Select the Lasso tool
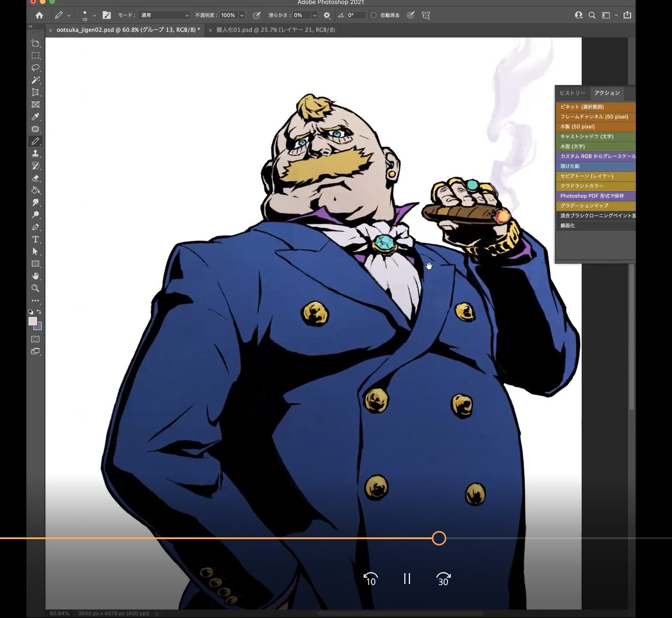 point(36,68)
